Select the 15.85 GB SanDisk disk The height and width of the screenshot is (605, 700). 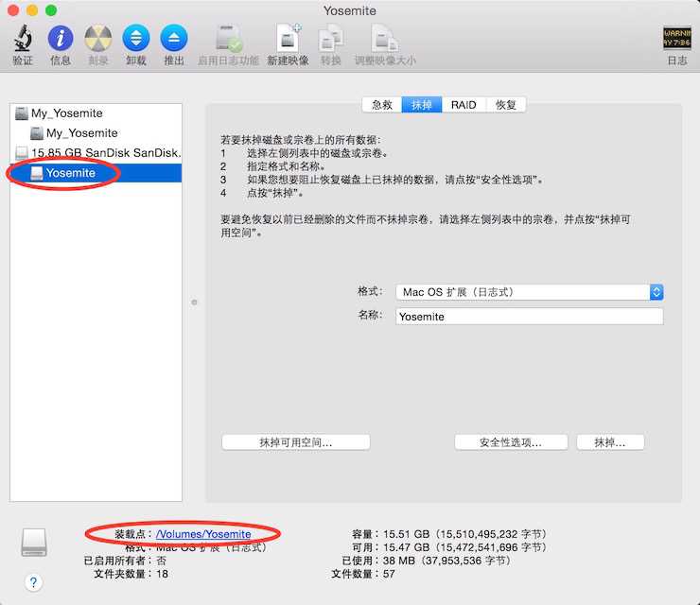(96, 153)
